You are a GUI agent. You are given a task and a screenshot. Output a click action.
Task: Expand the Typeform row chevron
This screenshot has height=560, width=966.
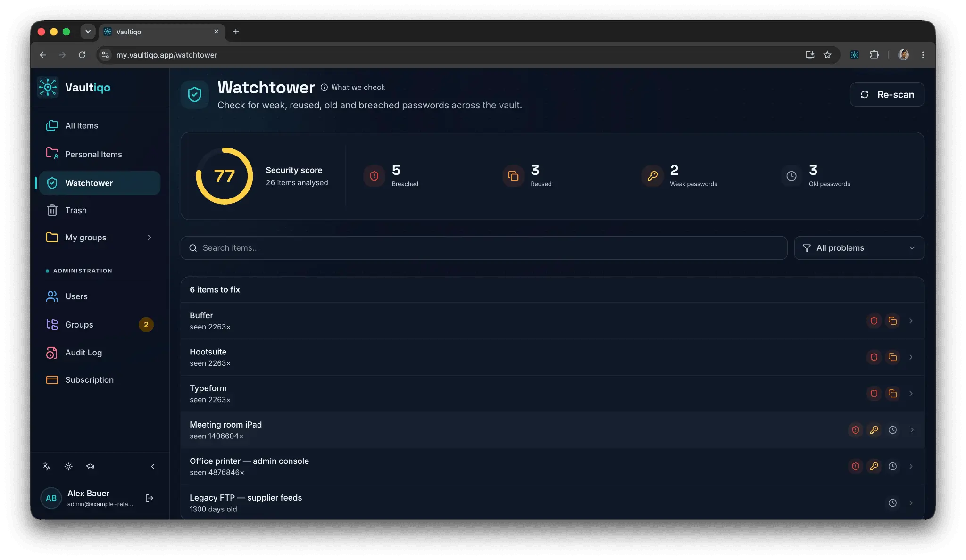pyautogui.click(x=911, y=394)
